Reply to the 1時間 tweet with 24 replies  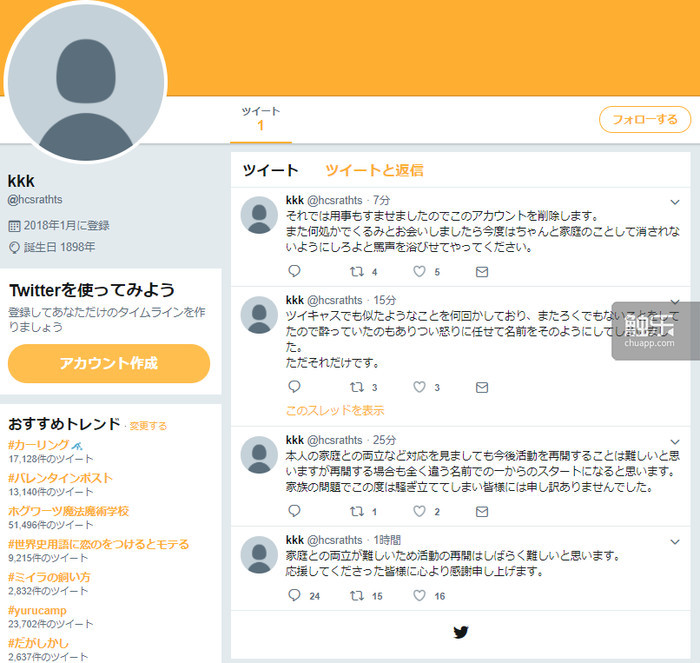coord(294,595)
